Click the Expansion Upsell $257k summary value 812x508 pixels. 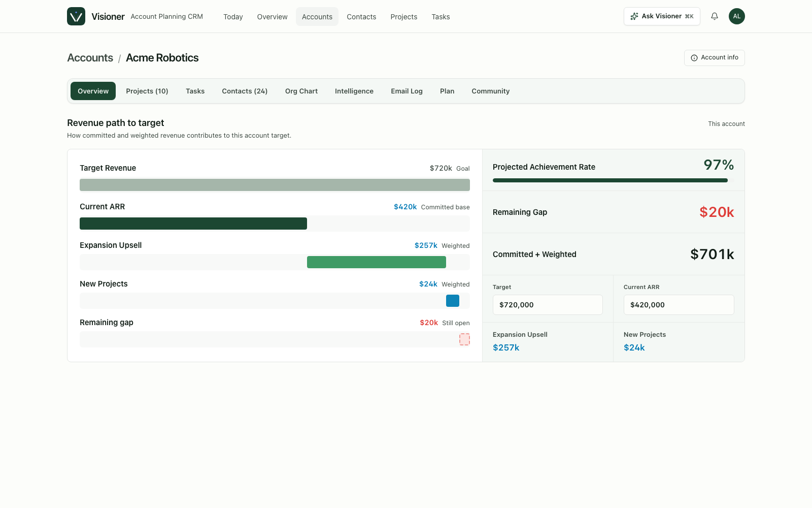click(x=506, y=347)
